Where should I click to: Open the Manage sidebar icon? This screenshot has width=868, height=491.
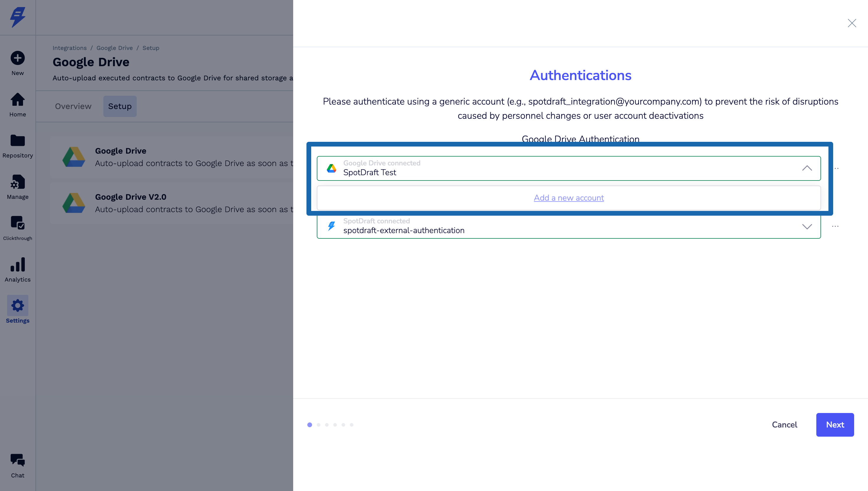point(17,182)
